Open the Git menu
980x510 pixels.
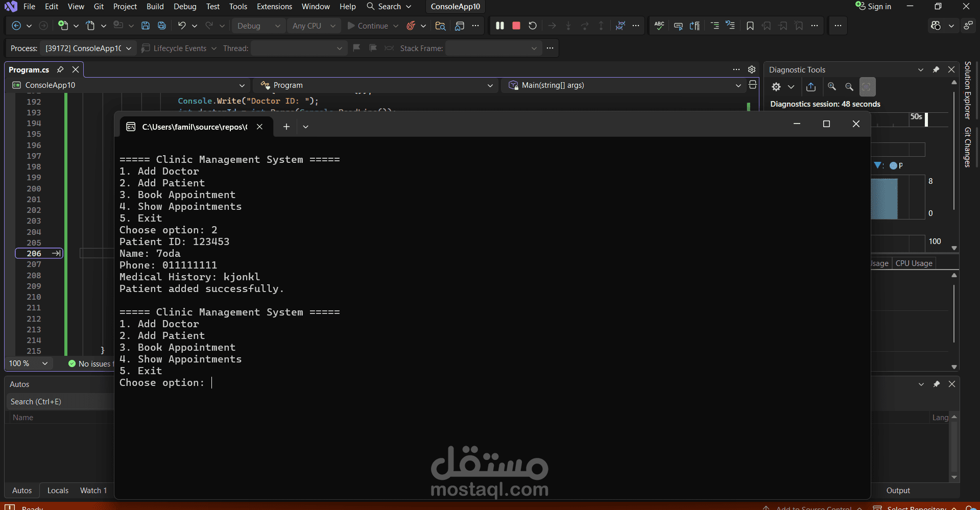point(99,7)
